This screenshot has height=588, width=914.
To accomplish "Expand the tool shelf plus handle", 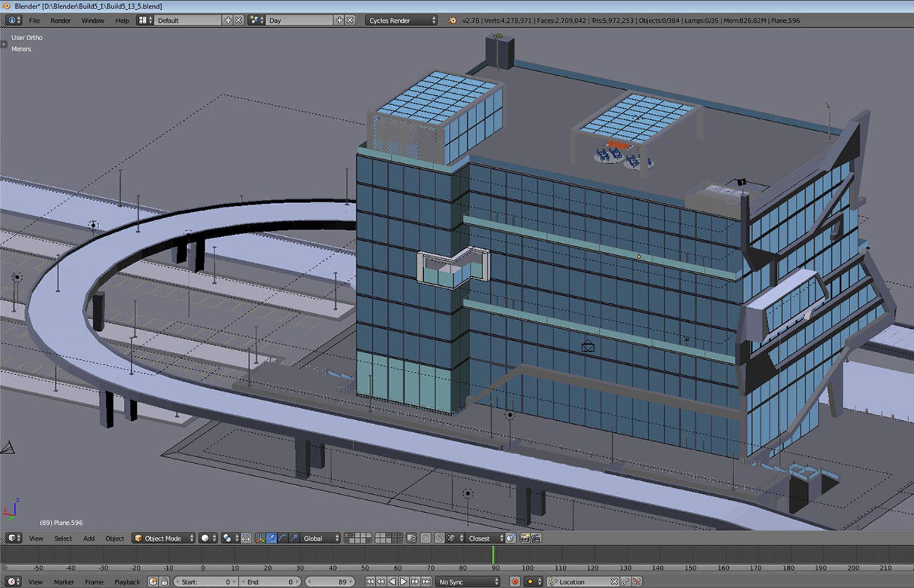I will coord(4,44).
